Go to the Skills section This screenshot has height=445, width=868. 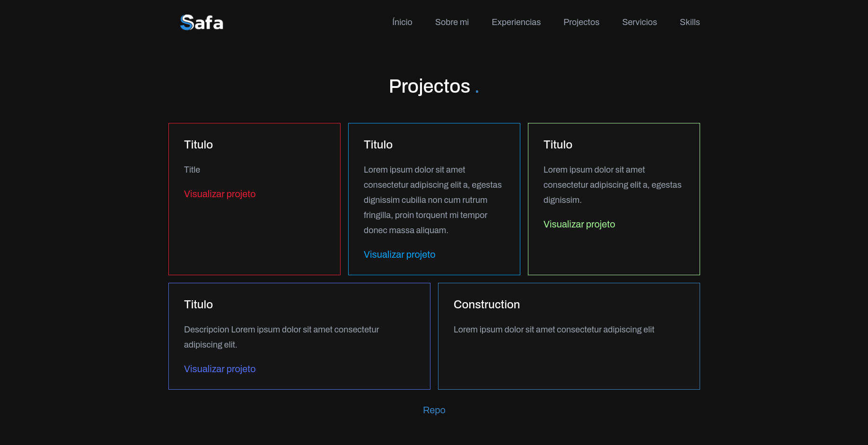pyautogui.click(x=690, y=22)
